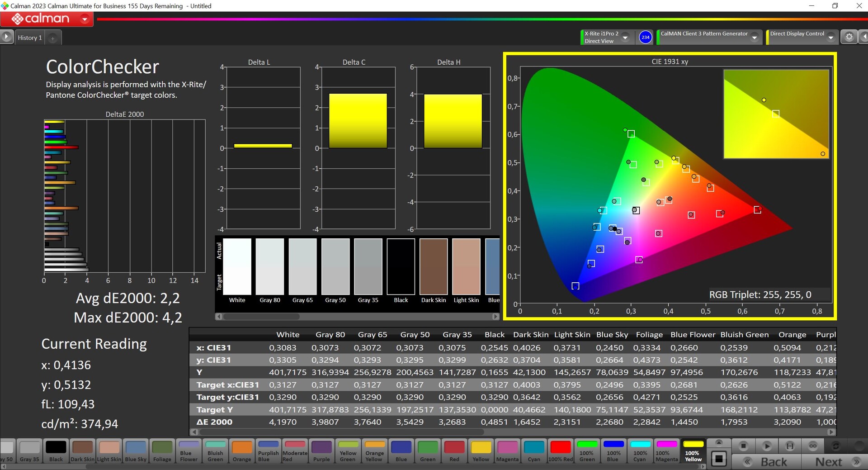Toggle continuous reading infinity icon
Screen dimensions: 868x470
813,446
